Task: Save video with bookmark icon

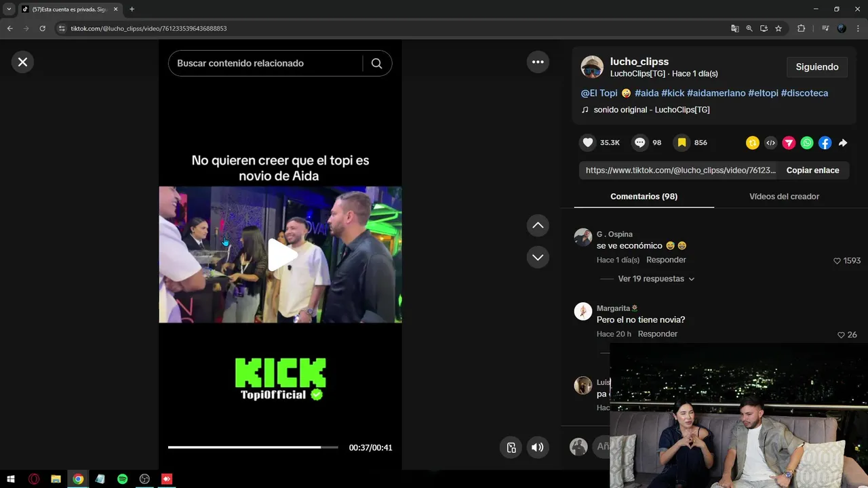Action: pos(682,142)
